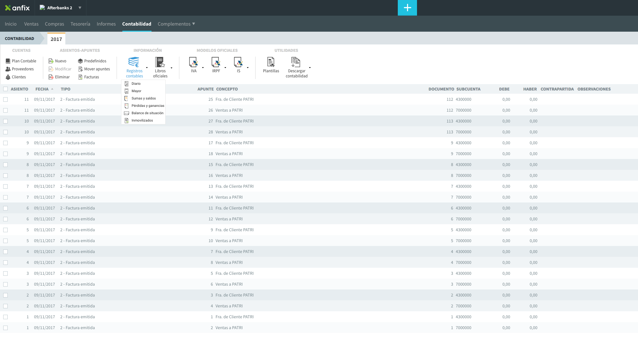Open Libros oficiales dropdown arrow

(171, 68)
